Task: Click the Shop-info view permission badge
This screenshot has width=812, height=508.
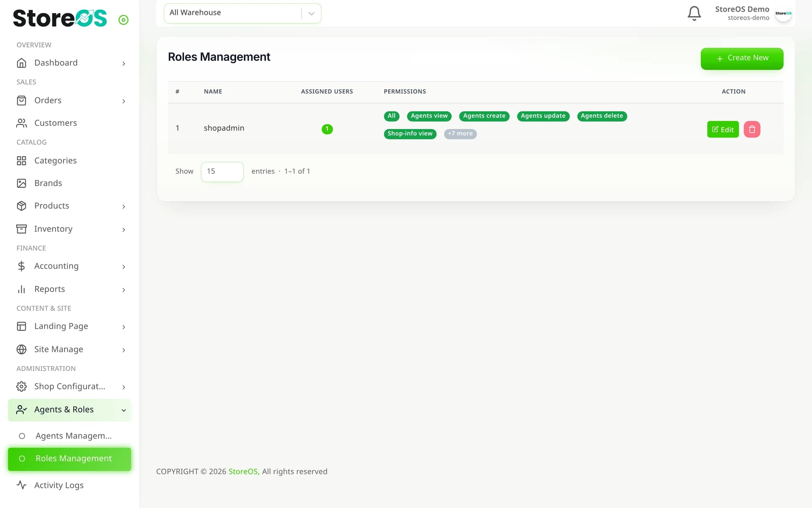Action: click(410, 134)
